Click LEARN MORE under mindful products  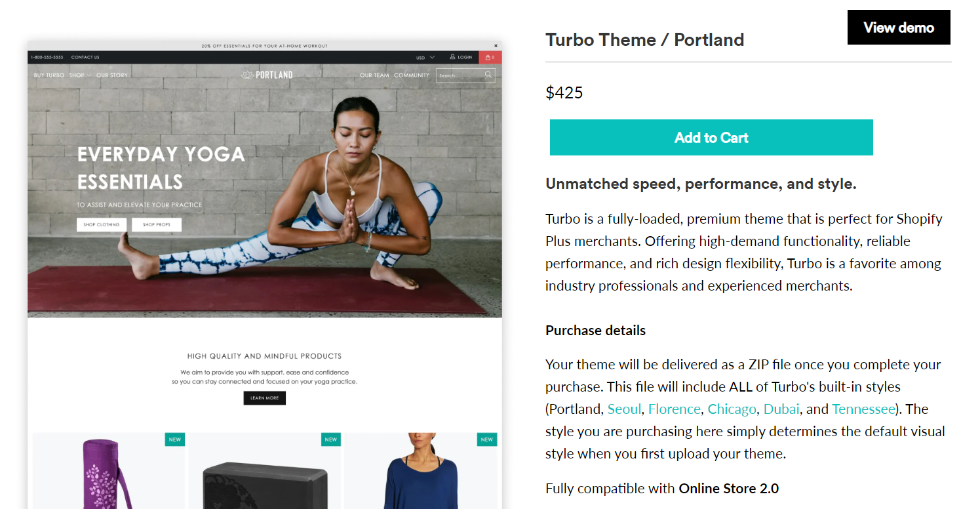264,398
